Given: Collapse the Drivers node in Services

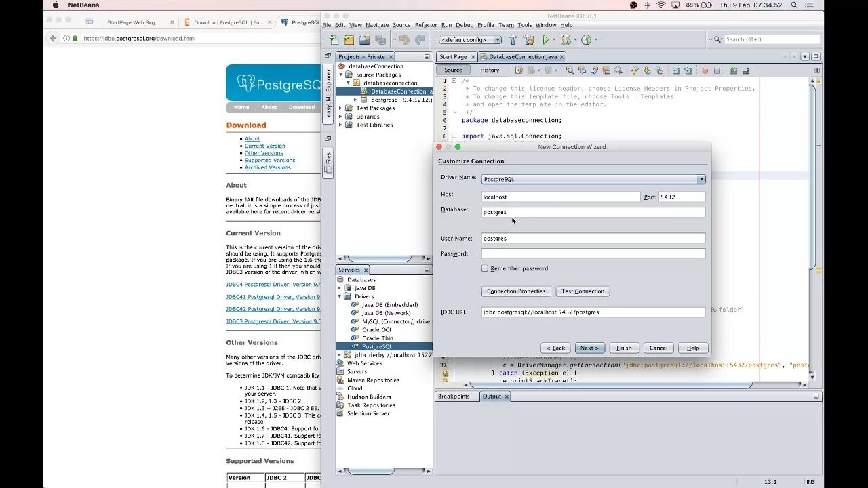Looking at the screenshot, I should (x=340, y=296).
